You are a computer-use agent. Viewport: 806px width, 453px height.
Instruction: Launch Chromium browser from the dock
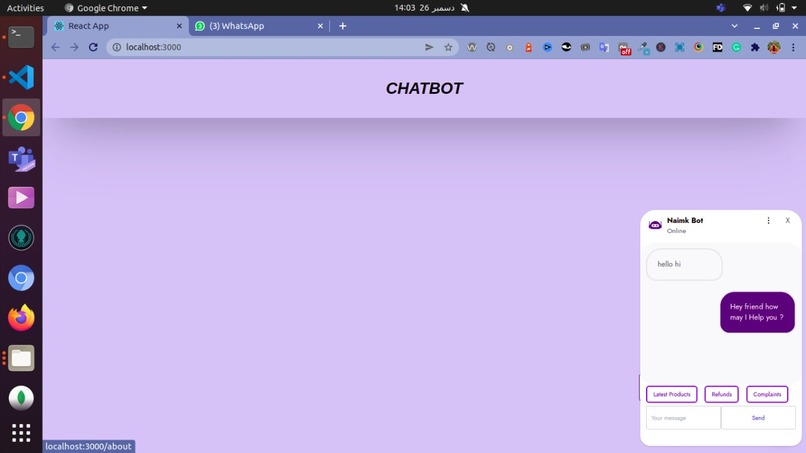[21, 278]
